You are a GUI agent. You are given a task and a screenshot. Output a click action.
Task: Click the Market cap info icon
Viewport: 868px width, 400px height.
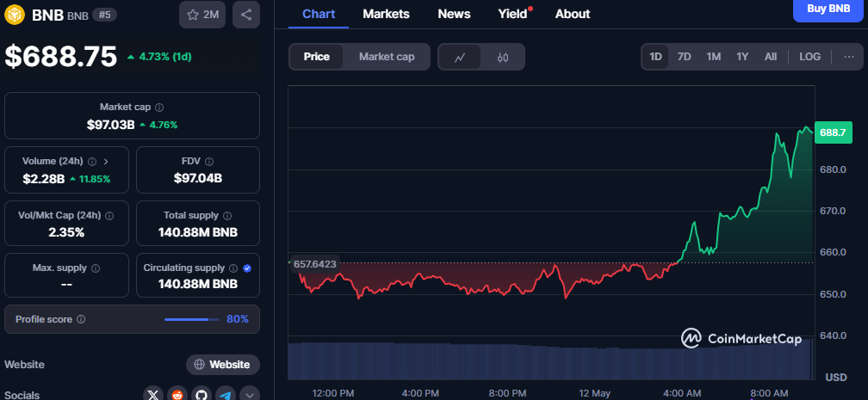coord(159,108)
